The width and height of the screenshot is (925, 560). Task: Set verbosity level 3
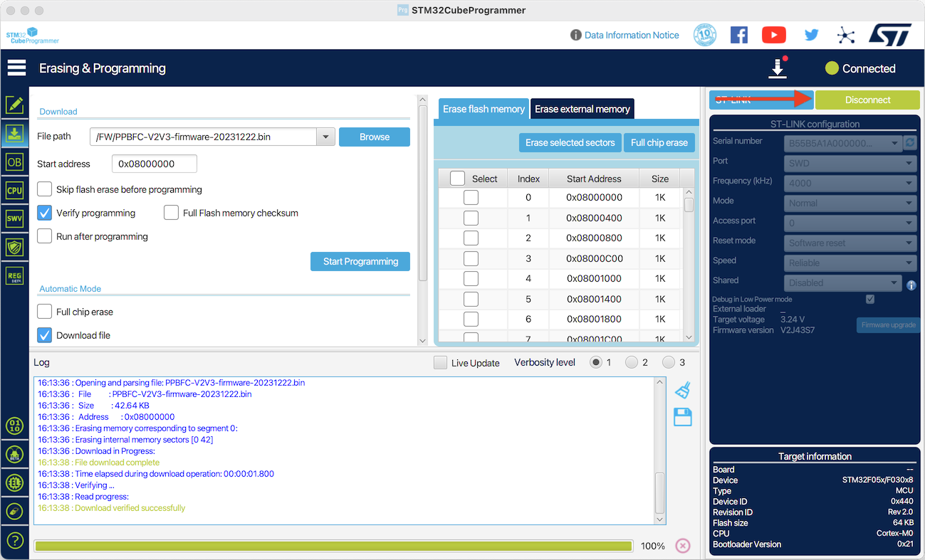668,362
